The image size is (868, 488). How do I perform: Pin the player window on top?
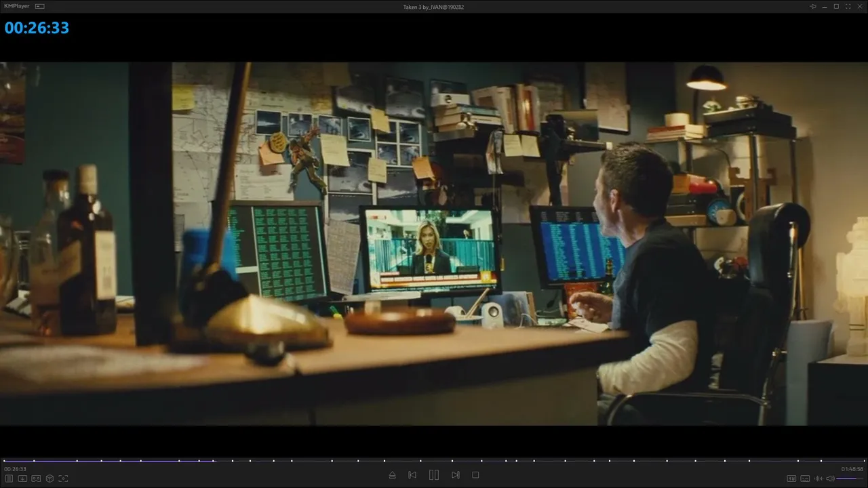(x=813, y=6)
